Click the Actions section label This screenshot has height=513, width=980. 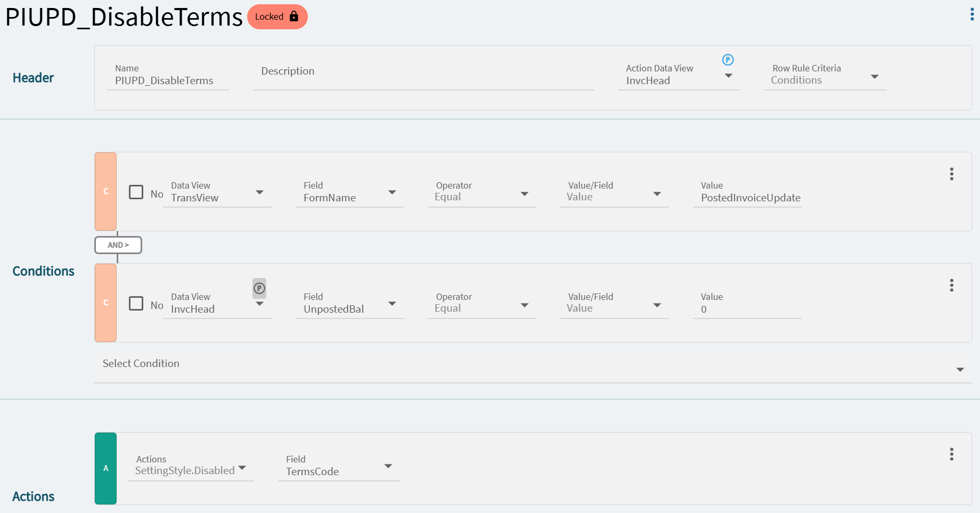click(34, 496)
